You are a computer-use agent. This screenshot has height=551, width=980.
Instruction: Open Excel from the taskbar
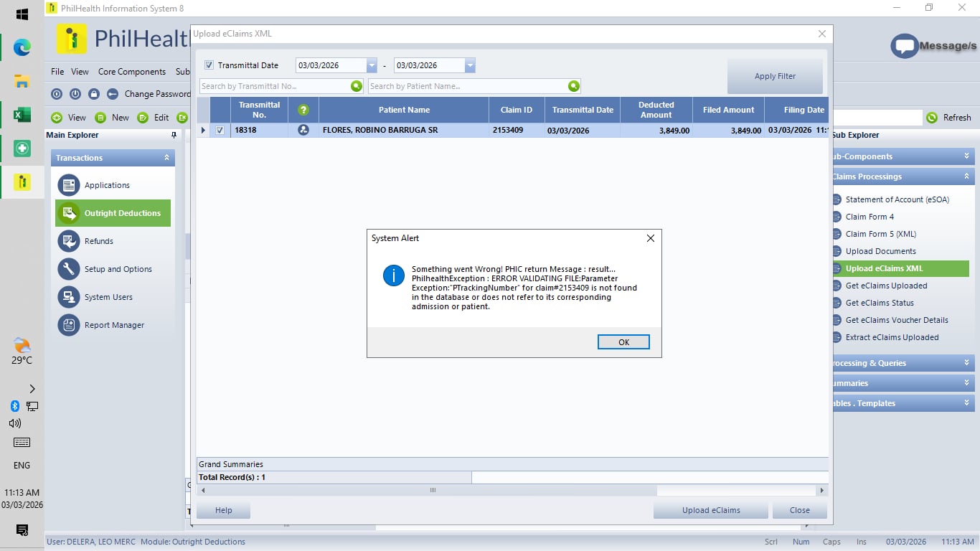point(22,114)
